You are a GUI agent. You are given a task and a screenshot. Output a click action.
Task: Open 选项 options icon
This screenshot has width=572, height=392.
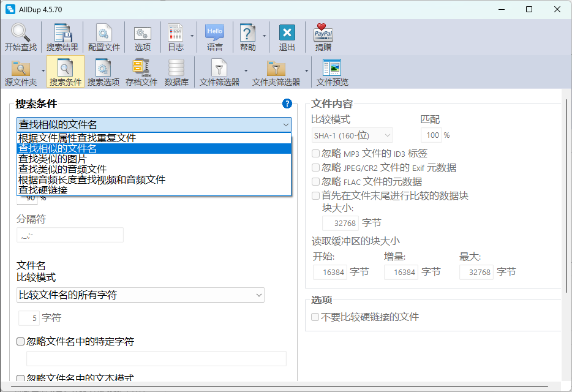point(142,37)
